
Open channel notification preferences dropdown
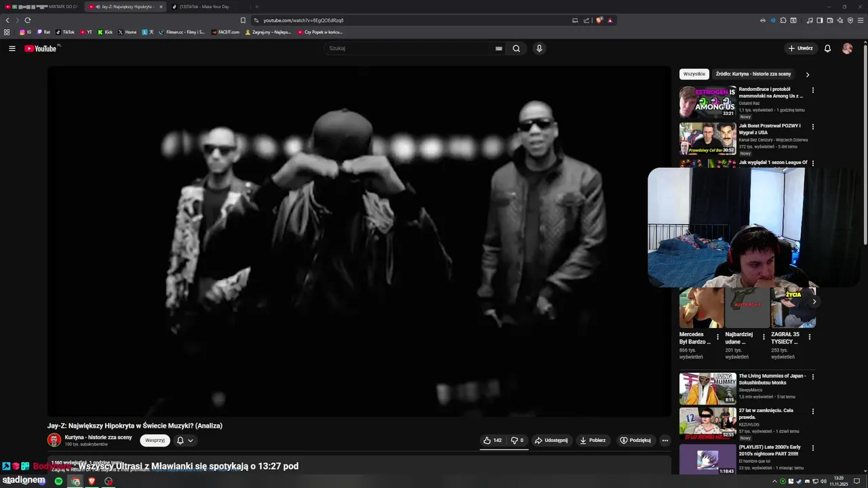point(185,441)
